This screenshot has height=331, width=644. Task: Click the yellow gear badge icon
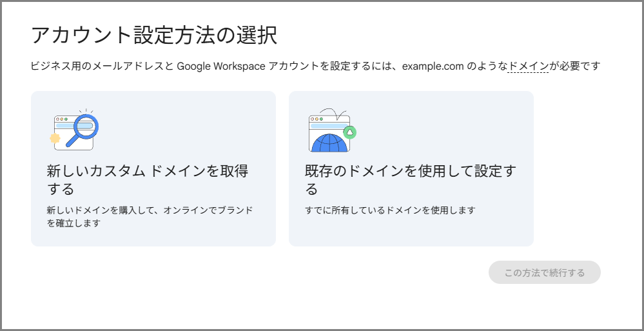pyautogui.click(x=55, y=138)
